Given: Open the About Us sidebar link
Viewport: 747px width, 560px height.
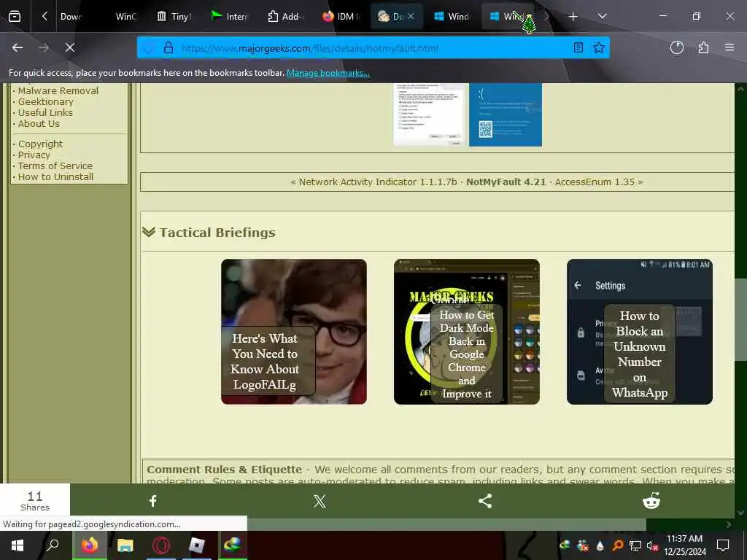Looking at the screenshot, I should point(39,123).
